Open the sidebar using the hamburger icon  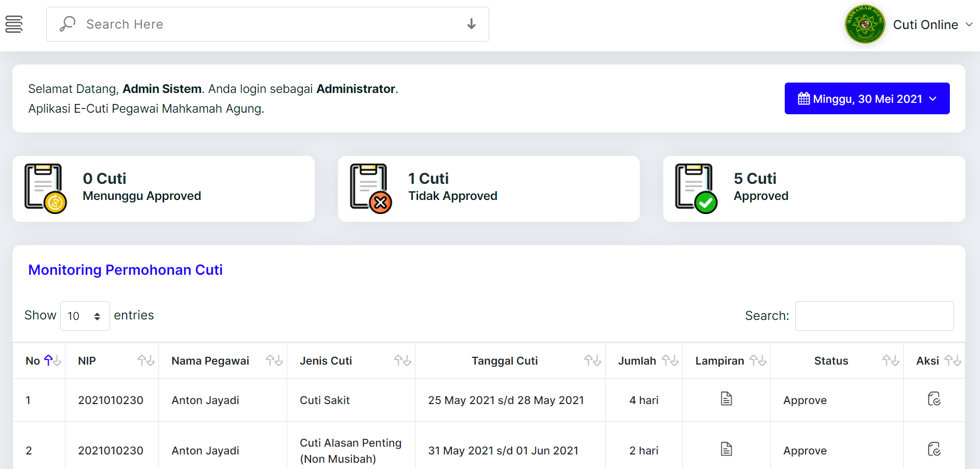[14, 24]
